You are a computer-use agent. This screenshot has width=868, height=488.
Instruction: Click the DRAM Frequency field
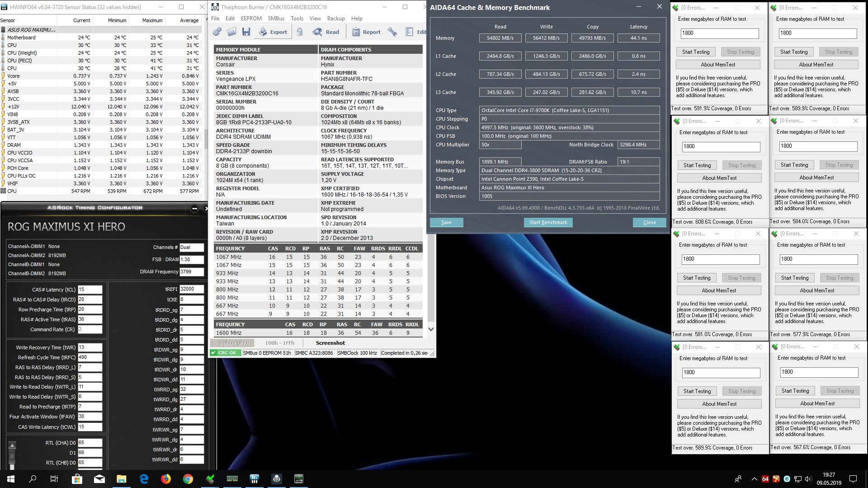[192, 272]
